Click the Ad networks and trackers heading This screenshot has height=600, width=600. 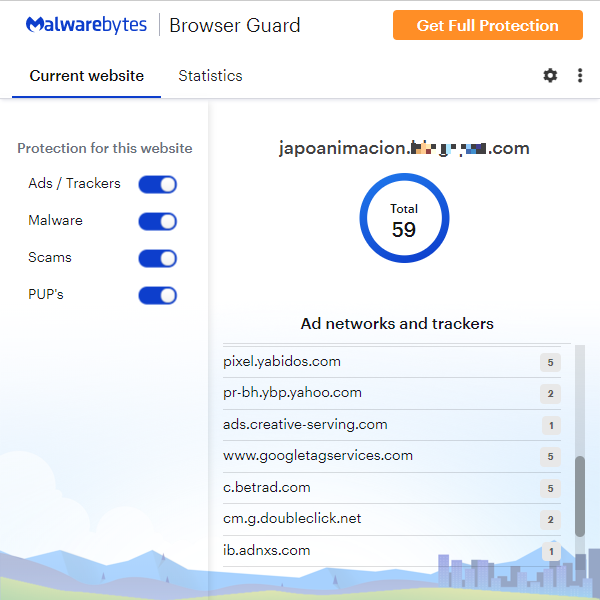click(397, 324)
